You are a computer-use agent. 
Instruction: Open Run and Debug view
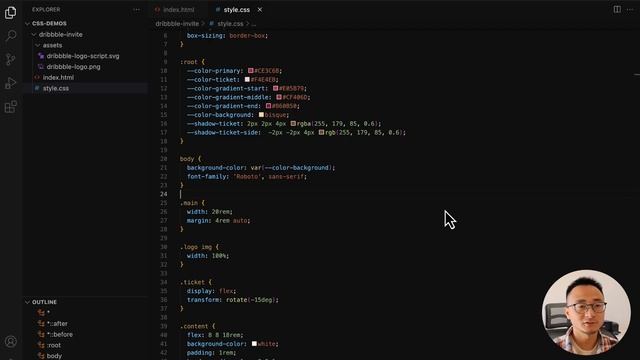click(11, 83)
